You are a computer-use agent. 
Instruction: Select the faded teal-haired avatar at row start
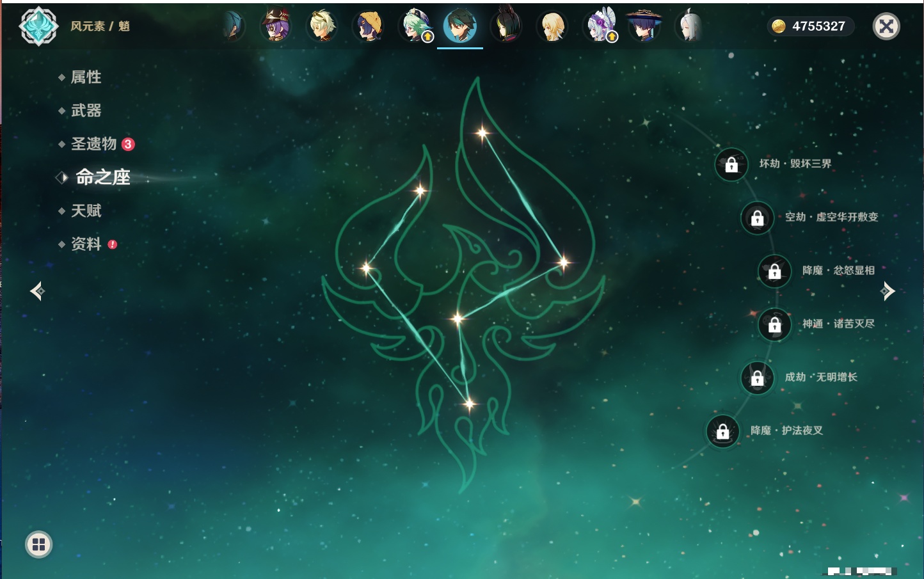tap(233, 26)
